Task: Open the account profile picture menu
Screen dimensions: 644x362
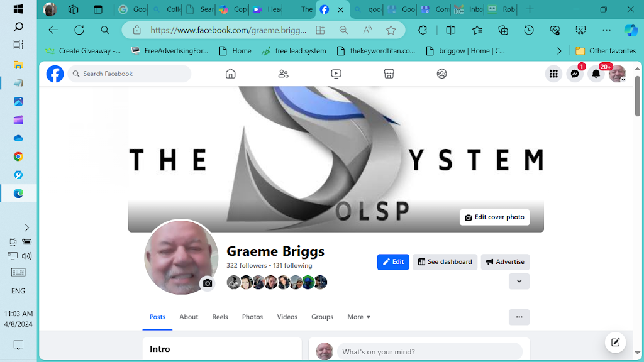Action: 618,74
